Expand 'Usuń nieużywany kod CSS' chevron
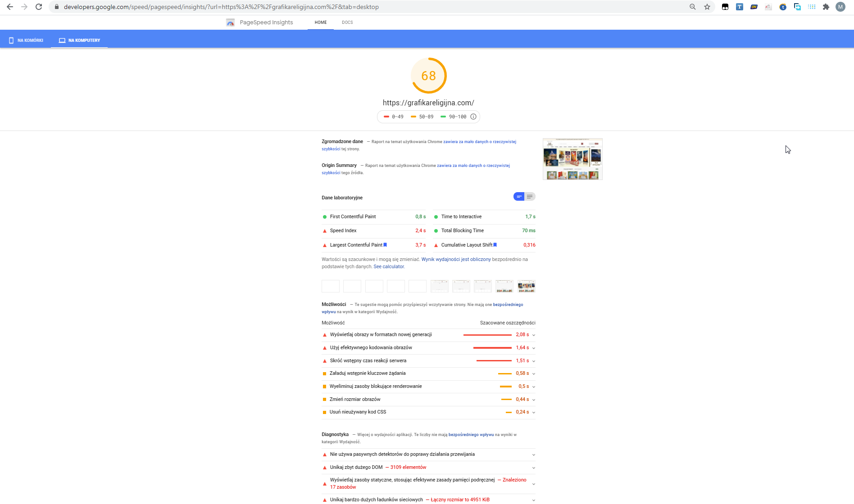This screenshot has height=504, width=854. click(x=534, y=412)
